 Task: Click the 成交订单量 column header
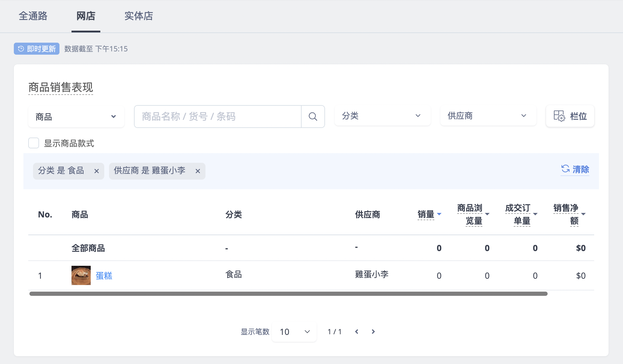click(518, 214)
